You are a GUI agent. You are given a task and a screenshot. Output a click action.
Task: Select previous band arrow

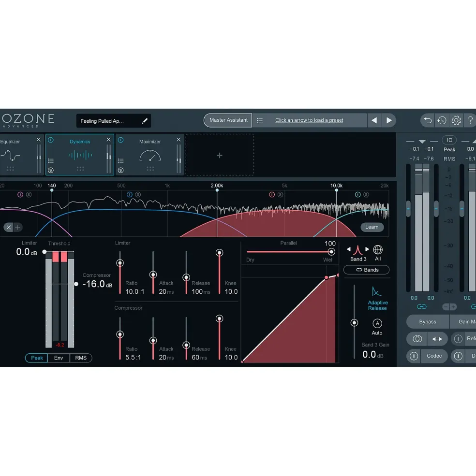pyautogui.click(x=349, y=249)
